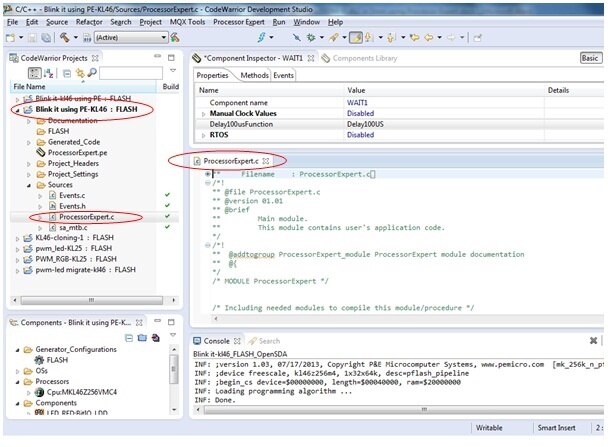Close the ProcessorExpert.c editor tab
The image size is (616, 447).
coord(266,161)
